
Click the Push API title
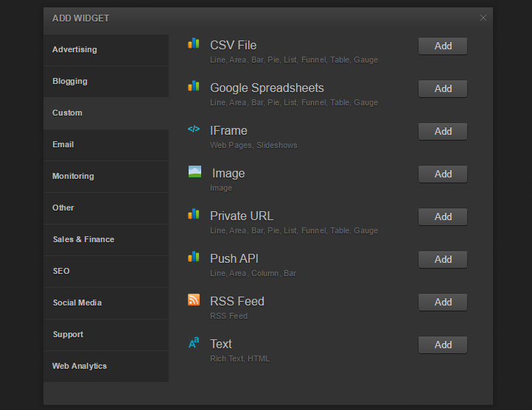coord(234,259)
